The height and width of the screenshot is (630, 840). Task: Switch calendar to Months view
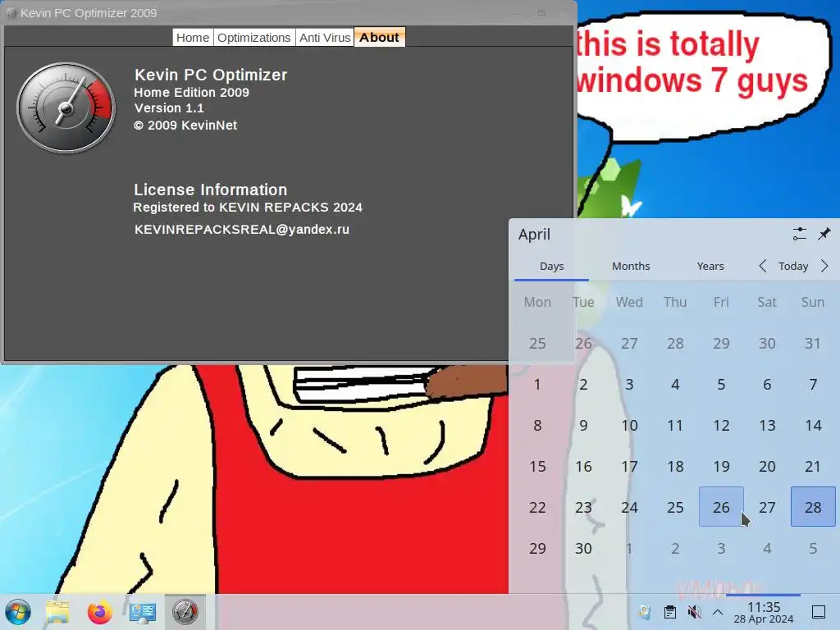coord(631,267)
